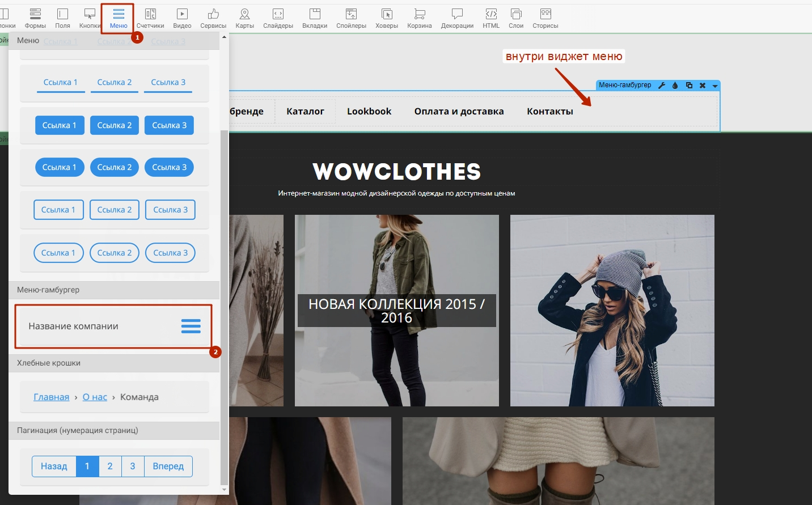Screen dimensions: 812x505
Task: Click underlined Ссылка 2 menu link
Action: 115,83
